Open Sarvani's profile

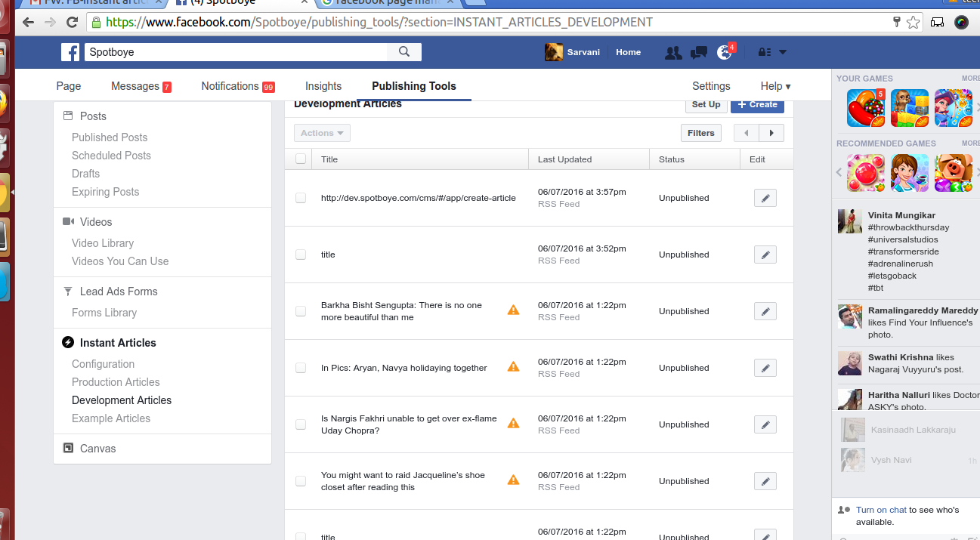click(573, 52)
